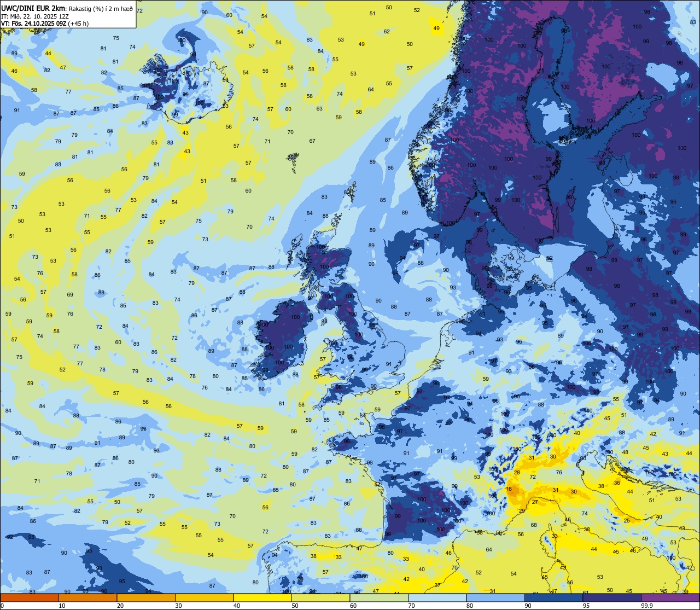700x610 pixels.
Task: Click the "UWC/DINI EUR 2km" title text
Action: point(33,8)
